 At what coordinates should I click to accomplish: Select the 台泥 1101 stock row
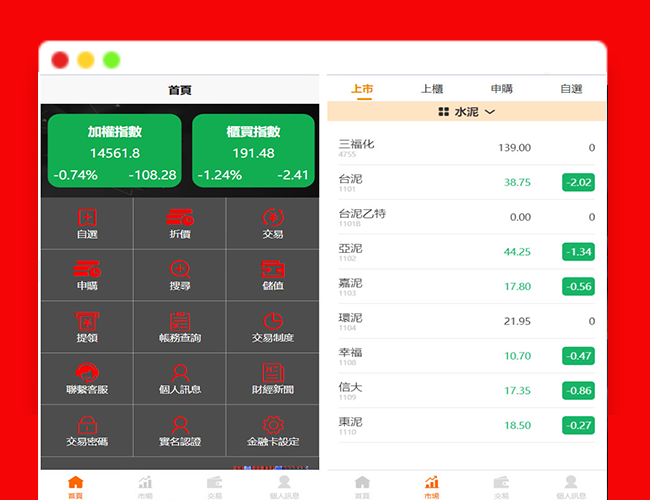(466, 182)
